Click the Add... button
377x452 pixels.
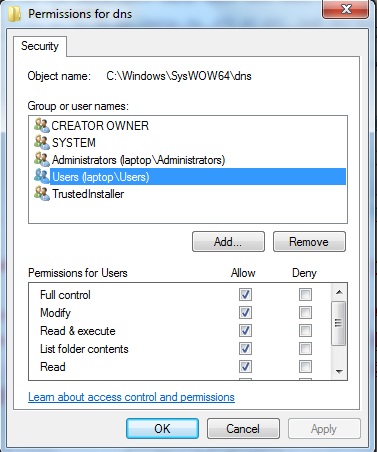(228, 242)
